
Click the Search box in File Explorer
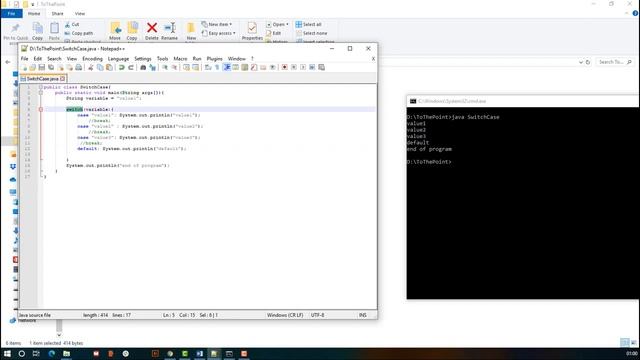click(x=615, y=62)
